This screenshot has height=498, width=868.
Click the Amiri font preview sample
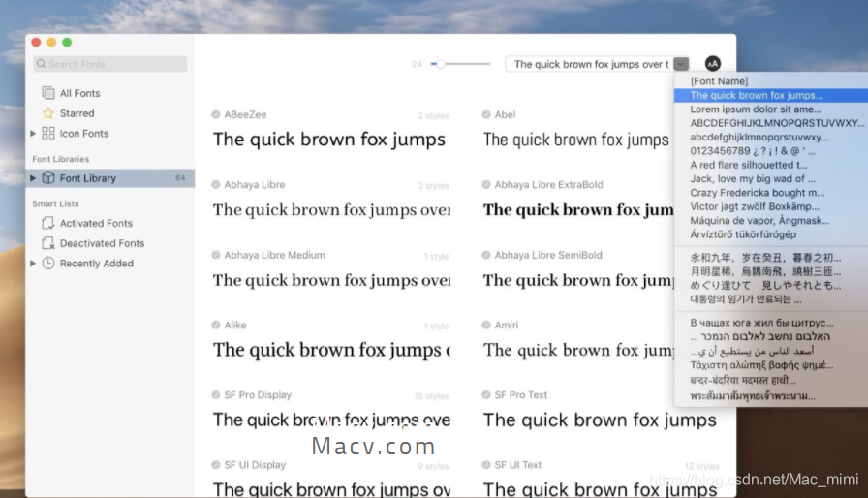click(x=578, y=350)
